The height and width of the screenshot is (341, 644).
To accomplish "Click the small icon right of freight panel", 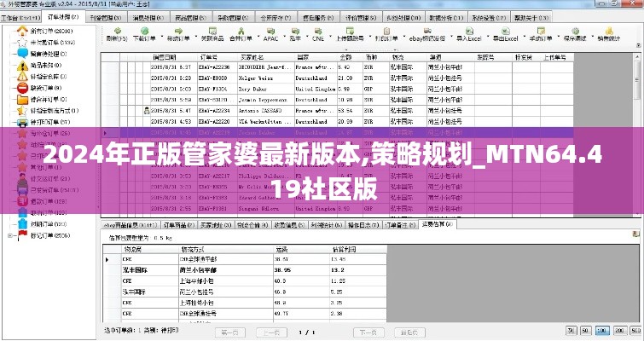I will (x=636, y=234).
